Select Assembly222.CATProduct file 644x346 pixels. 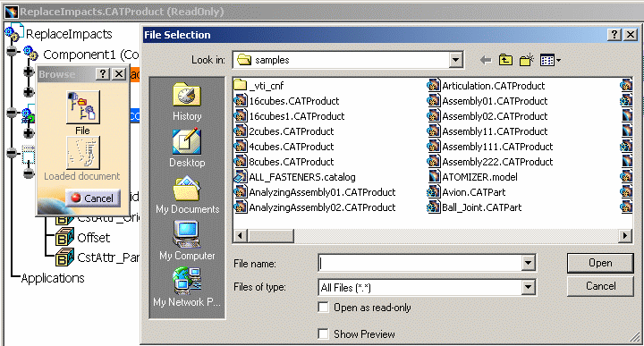point(498,162)
